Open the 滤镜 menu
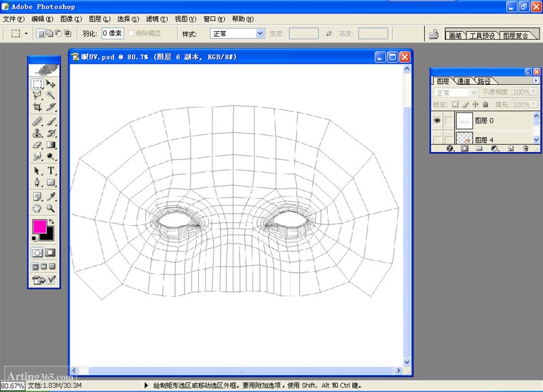 (157, 19)
